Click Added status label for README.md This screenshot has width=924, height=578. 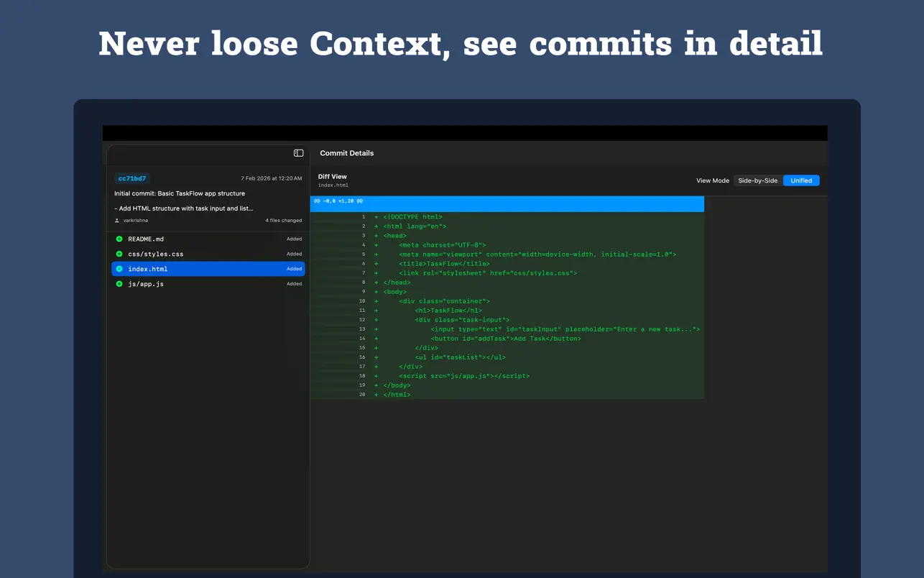[x=294, y=239]
